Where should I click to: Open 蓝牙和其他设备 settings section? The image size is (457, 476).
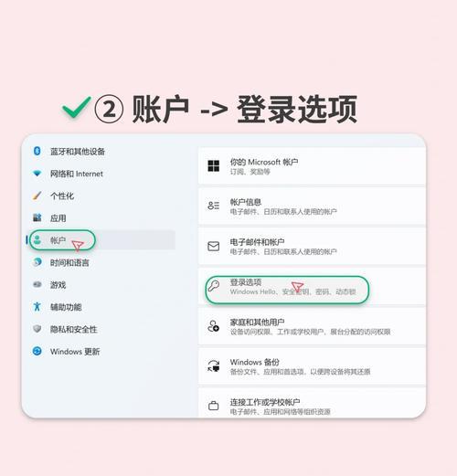point(102,151)
